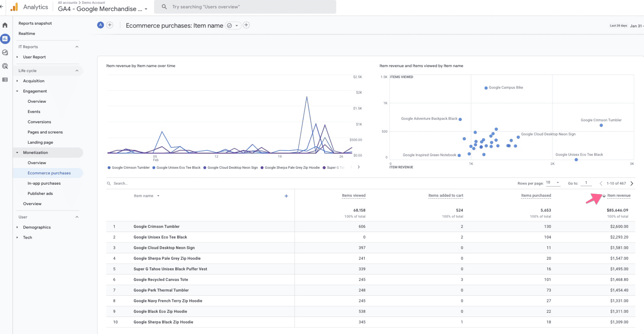The width and height of the screenshot is (644, 334).
Task: Click the Google Adventure Backpack Black scatter point
Action: pyautogui.click(x=460, y=119)
